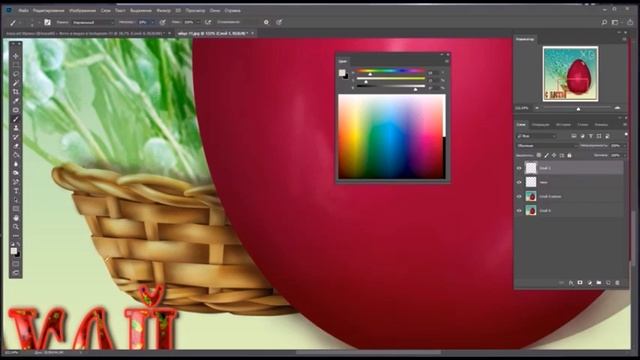This screenshot has width=640, height=360.
Task: Open smoothing options gear icon
Action: click(266, 22)
